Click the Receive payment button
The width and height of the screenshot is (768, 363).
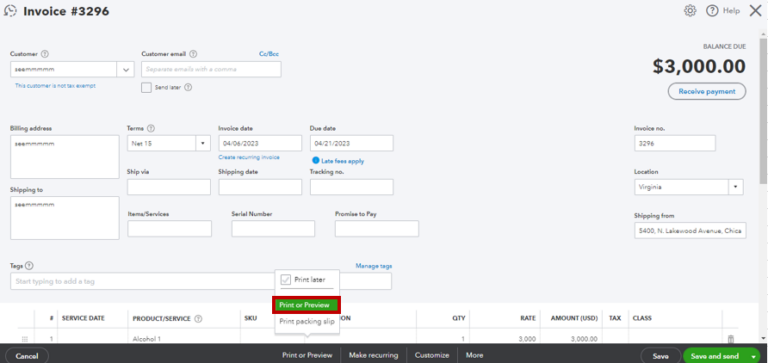click(707, 91)
